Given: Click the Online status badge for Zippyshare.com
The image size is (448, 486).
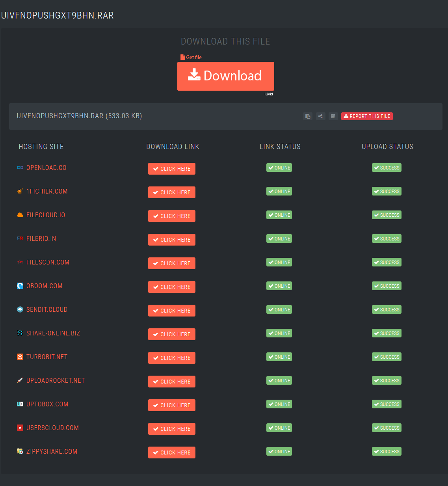Looking at the screenshot, I should point(279,451).
